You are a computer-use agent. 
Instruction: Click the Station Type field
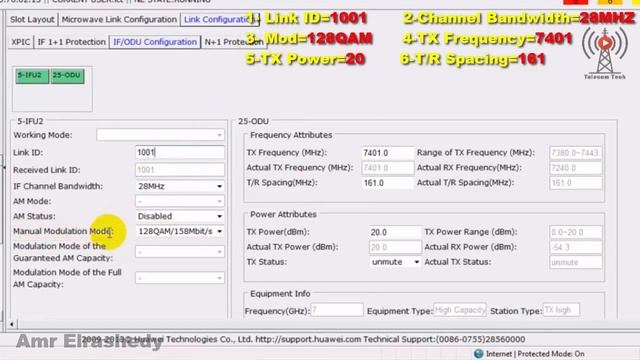(x=561, y=310)
